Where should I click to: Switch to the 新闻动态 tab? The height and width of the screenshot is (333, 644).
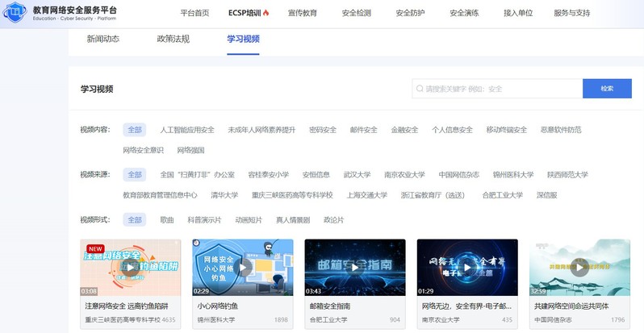point(105,39)
